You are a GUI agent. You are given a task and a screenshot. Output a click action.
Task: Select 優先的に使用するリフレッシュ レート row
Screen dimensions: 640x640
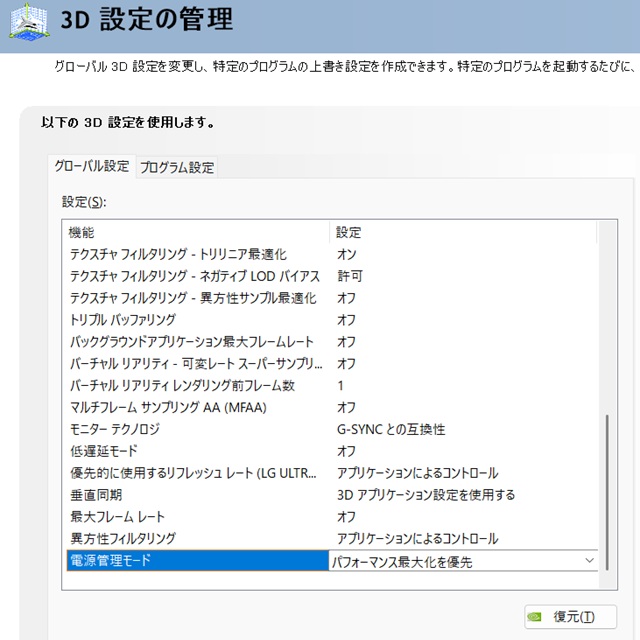331,473
